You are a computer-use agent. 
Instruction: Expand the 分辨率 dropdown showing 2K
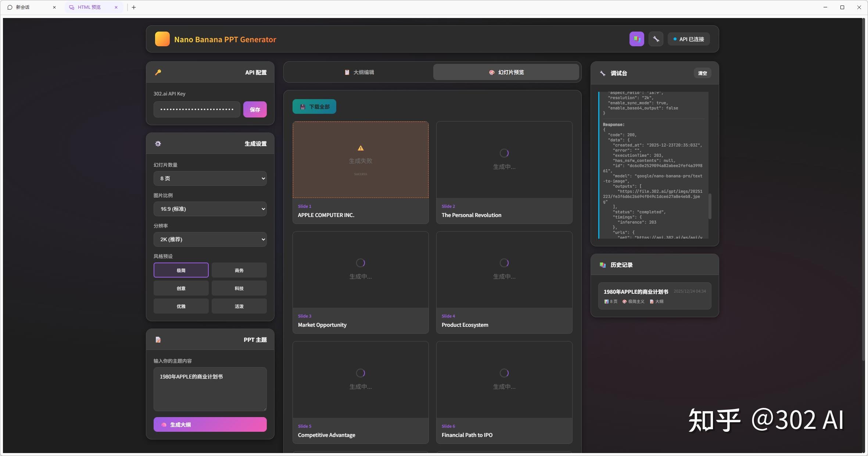[210, 239]
